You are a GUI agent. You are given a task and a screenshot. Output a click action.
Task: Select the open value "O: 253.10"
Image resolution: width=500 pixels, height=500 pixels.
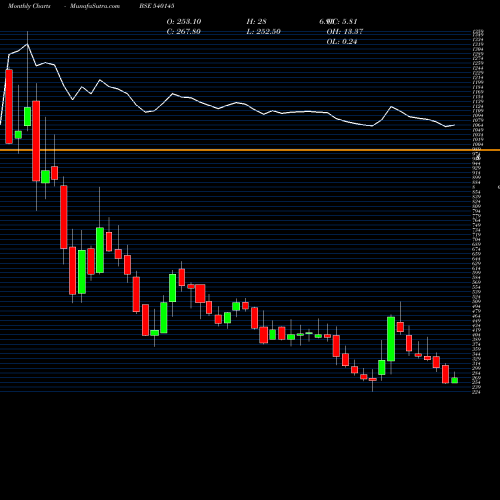click(x=184, y=21)
